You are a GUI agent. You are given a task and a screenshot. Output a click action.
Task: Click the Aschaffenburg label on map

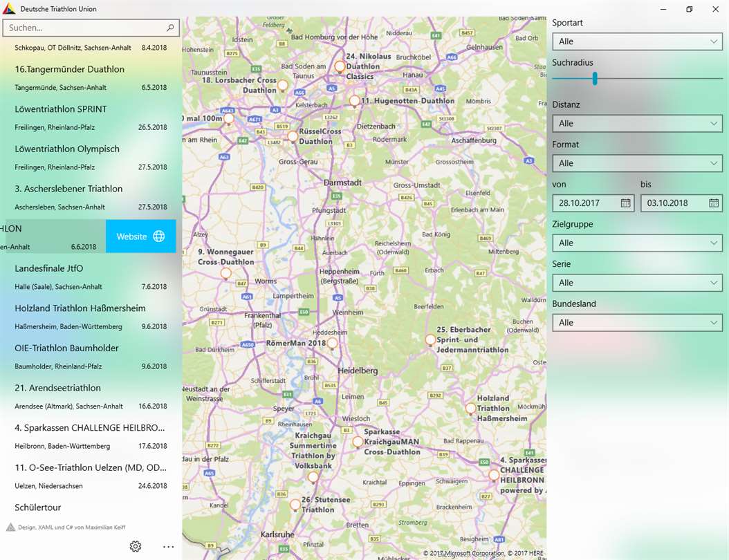point(474,140)
